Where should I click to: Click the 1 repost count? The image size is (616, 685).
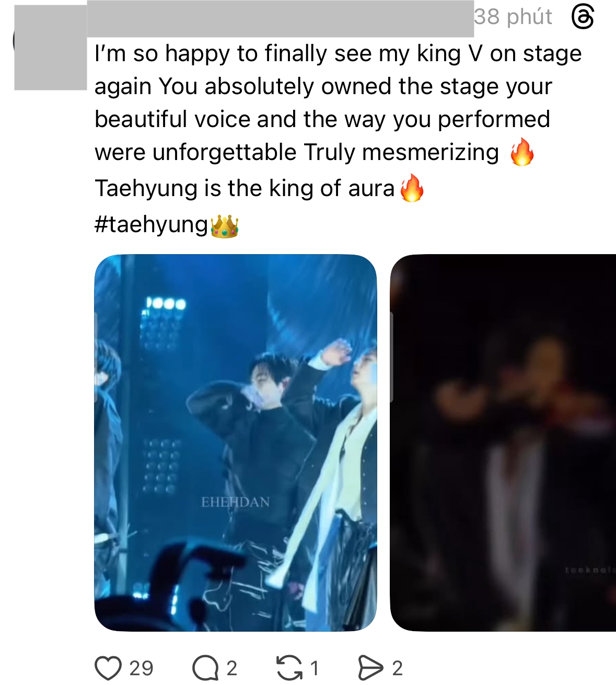click(x=315, y=667)
